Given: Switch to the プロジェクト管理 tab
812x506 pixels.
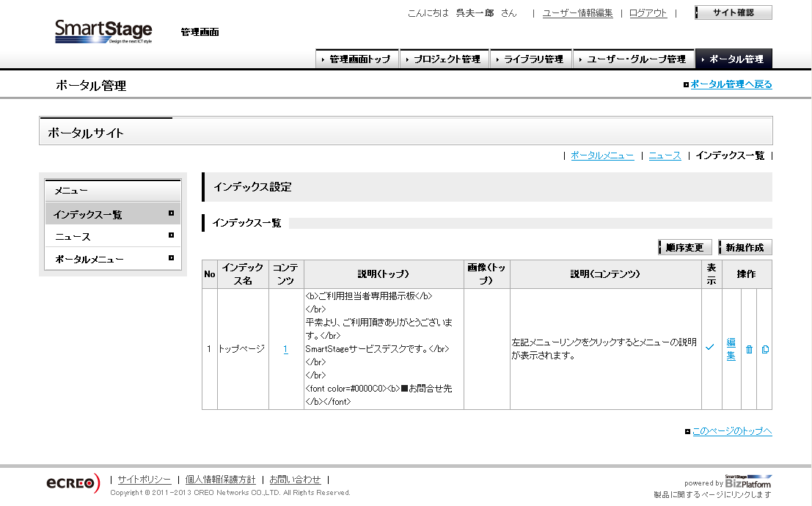Looking at the screenshot, I should [445, 59].
